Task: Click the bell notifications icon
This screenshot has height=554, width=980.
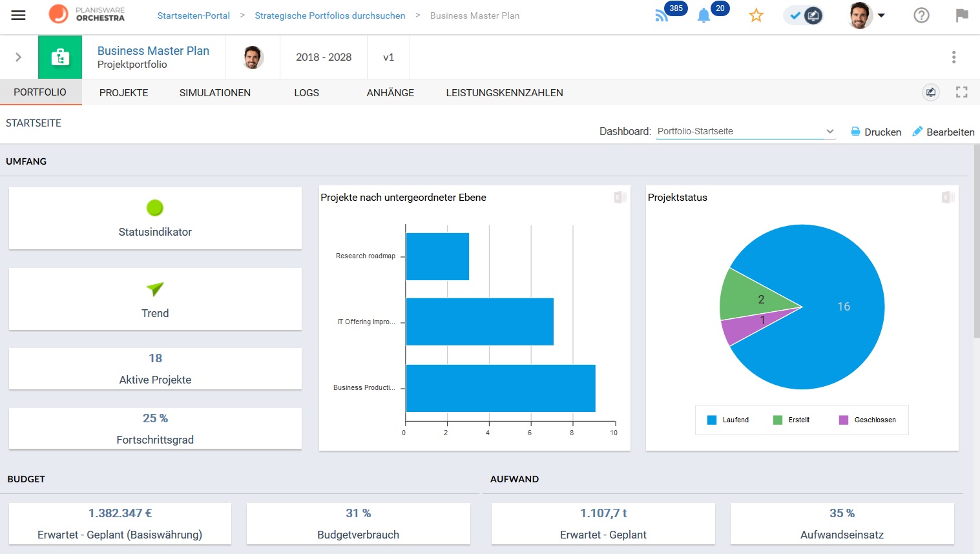Action: [704, 16]
